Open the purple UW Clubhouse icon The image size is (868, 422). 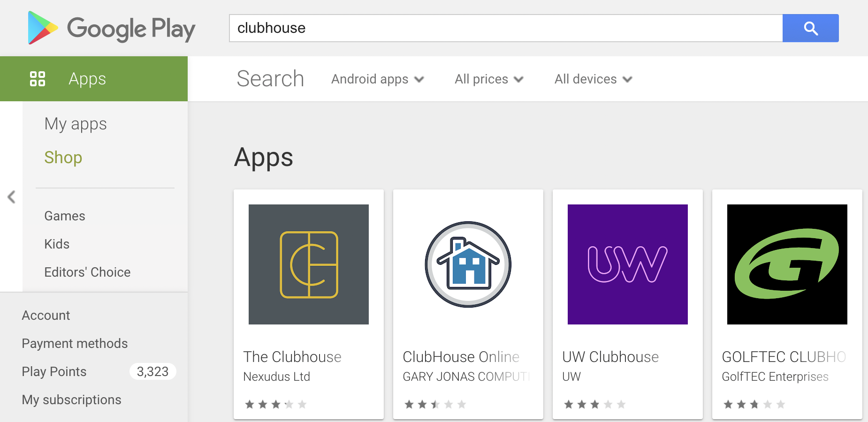tap(628, 264)
